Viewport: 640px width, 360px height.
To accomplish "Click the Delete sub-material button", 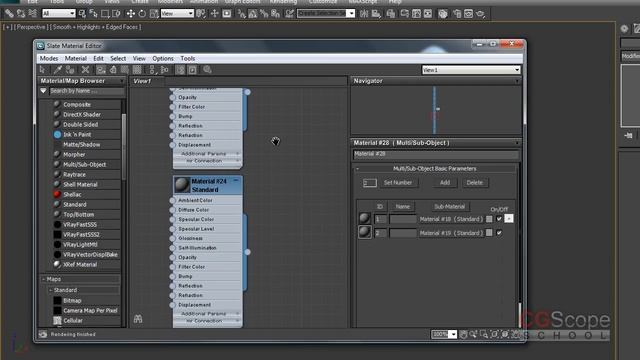I will pos(474,182).
